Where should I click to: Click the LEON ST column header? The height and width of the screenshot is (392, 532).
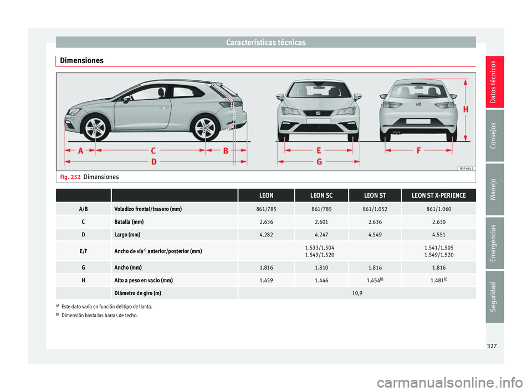[375, 195]
